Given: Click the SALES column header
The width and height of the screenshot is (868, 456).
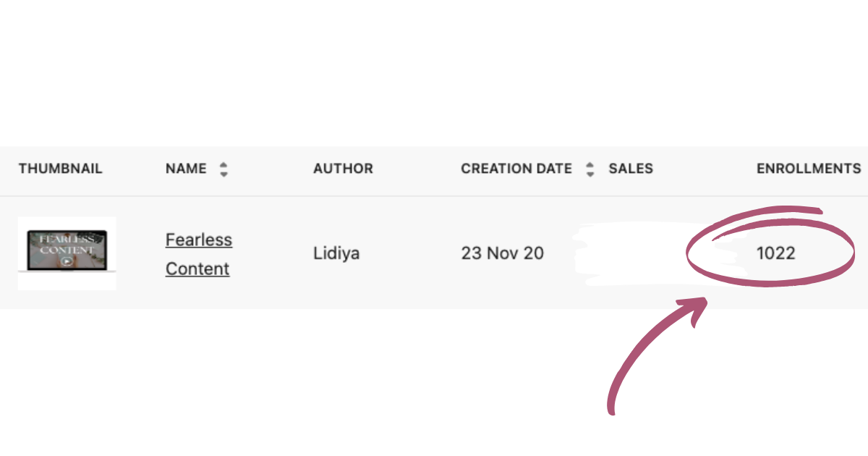Looking at the screenshot, I should click(x=631, y=169).
